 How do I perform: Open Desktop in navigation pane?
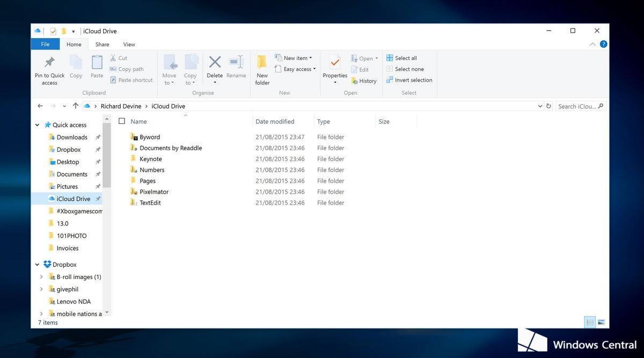tap(68, 162)
